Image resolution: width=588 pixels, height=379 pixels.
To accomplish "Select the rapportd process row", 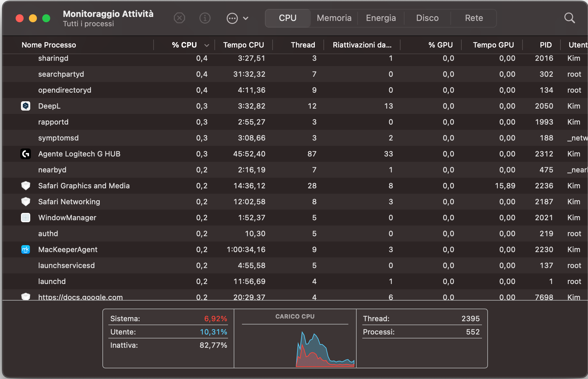I will pos(295,122).
